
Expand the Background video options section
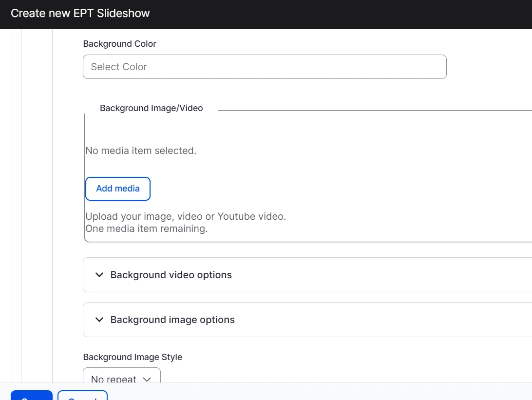point(171,275)
